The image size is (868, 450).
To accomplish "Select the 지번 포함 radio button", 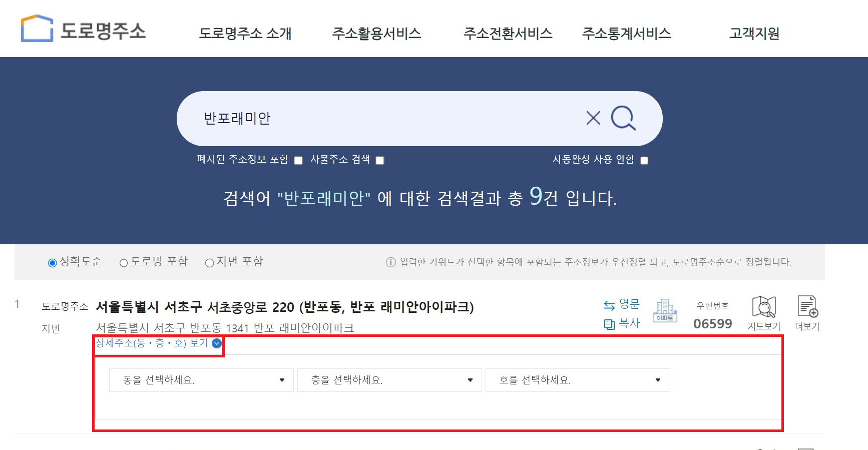I will pos(210,263).
